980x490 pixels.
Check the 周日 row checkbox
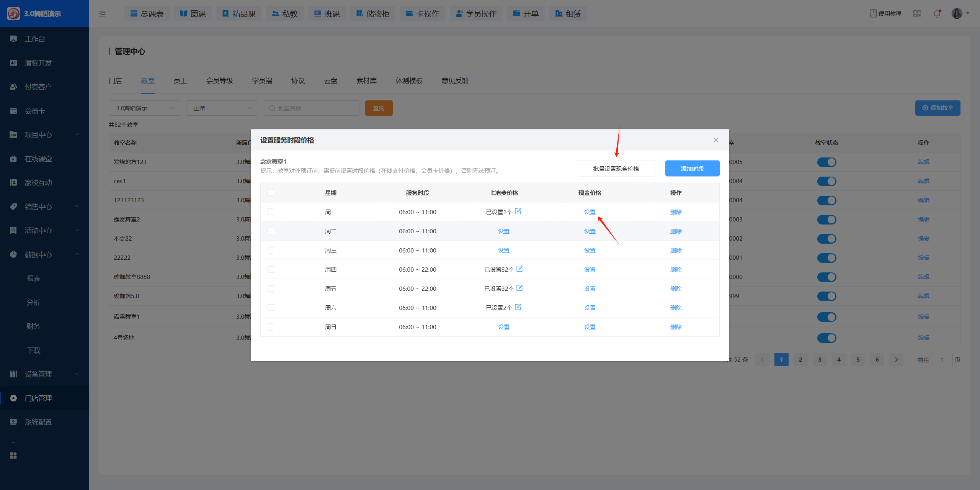tap(271, 327)
